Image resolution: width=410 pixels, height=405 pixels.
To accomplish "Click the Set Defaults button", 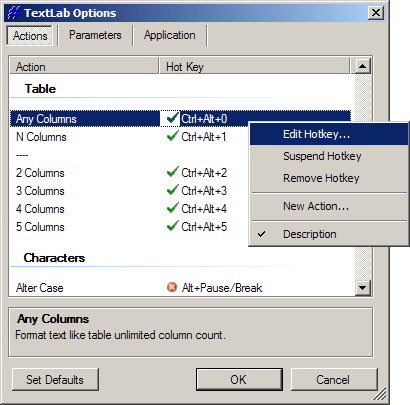I will tap(55, 379).
